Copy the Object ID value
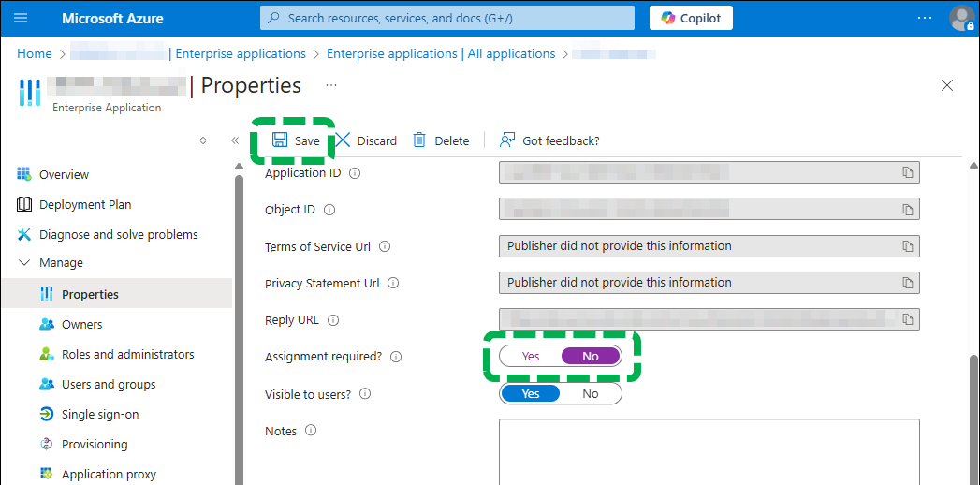 click(907, 209)
